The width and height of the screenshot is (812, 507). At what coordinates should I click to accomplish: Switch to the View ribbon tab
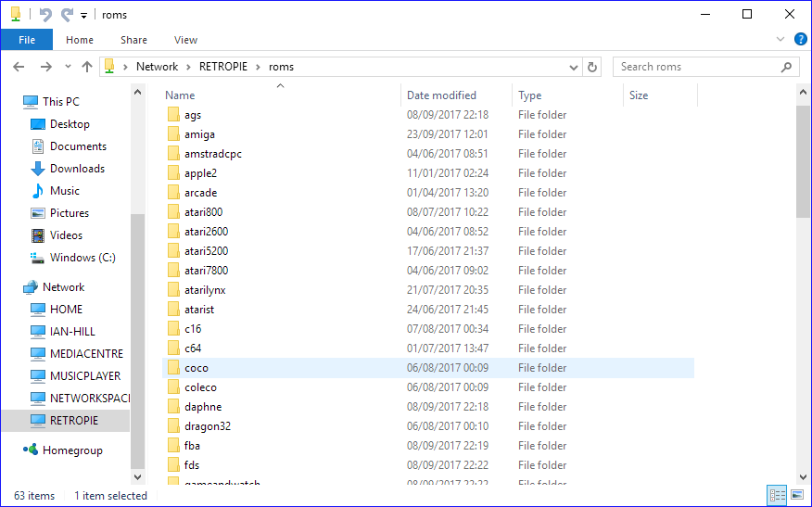(185, 40)
